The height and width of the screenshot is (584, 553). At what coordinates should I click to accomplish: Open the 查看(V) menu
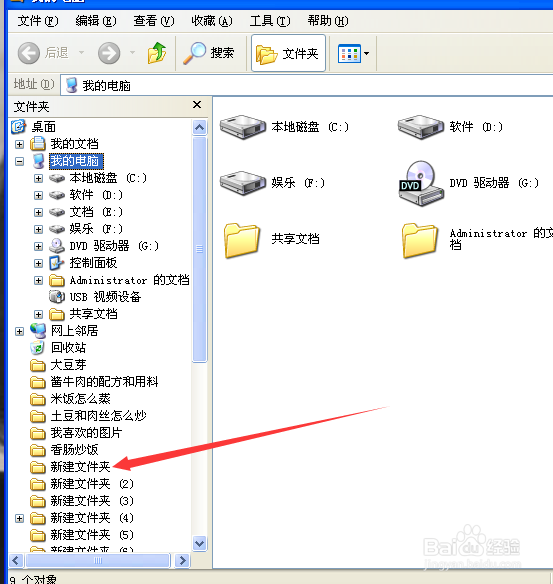pos(154,21)
